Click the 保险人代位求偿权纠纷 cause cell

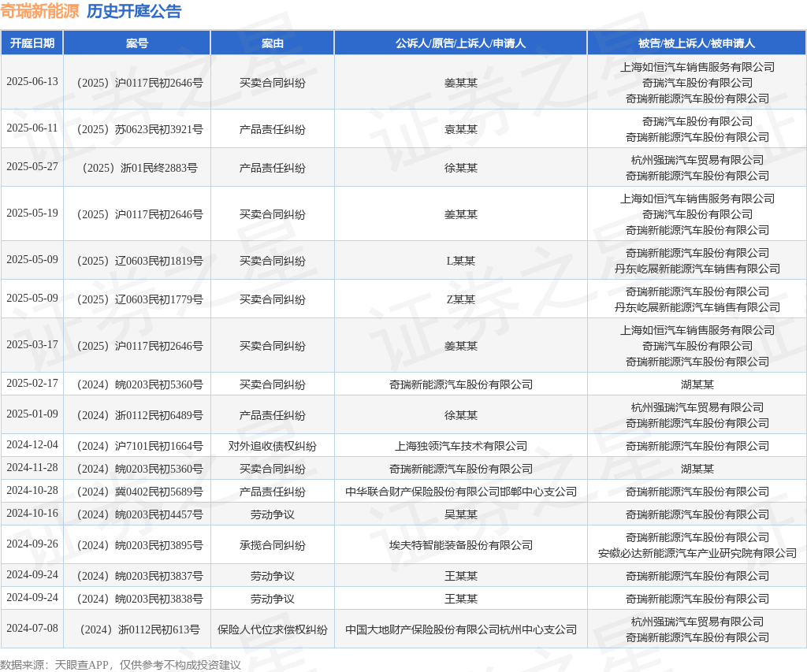272,629
